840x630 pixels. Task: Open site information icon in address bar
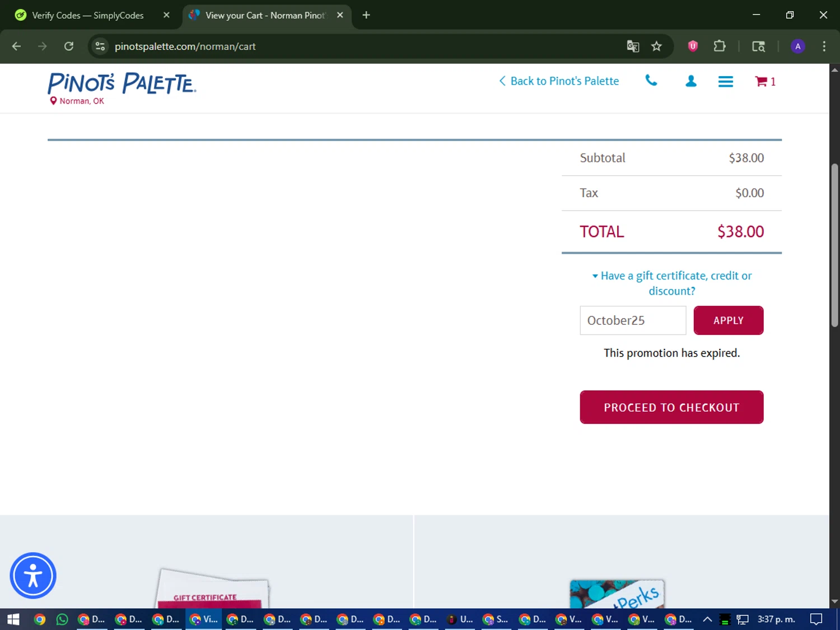click(x=100, y=46)
